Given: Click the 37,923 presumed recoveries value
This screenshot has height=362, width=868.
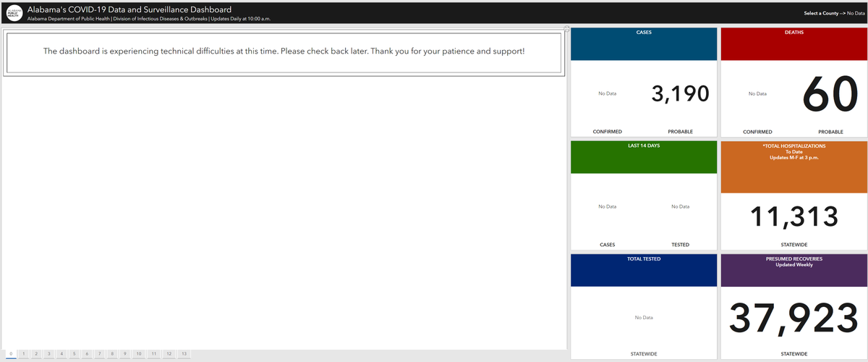Looking at the screenshot, I should tap(793, 317).
